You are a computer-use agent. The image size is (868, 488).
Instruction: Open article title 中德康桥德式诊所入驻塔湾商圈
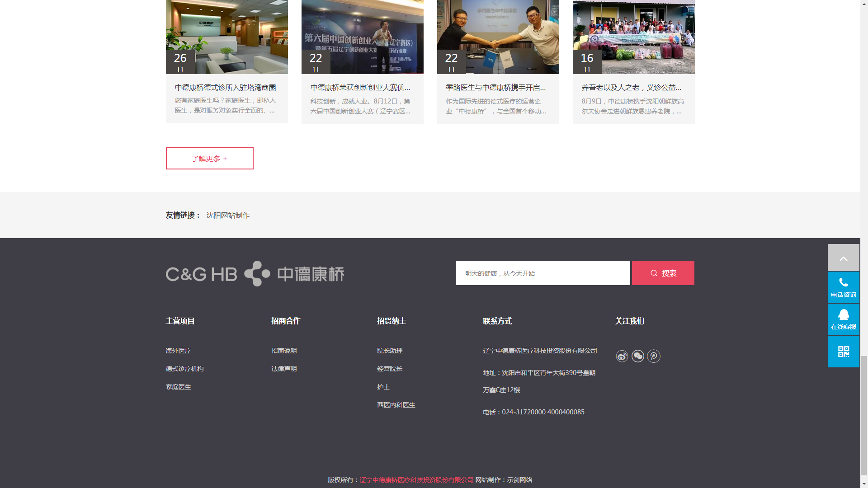pos(226,88)
